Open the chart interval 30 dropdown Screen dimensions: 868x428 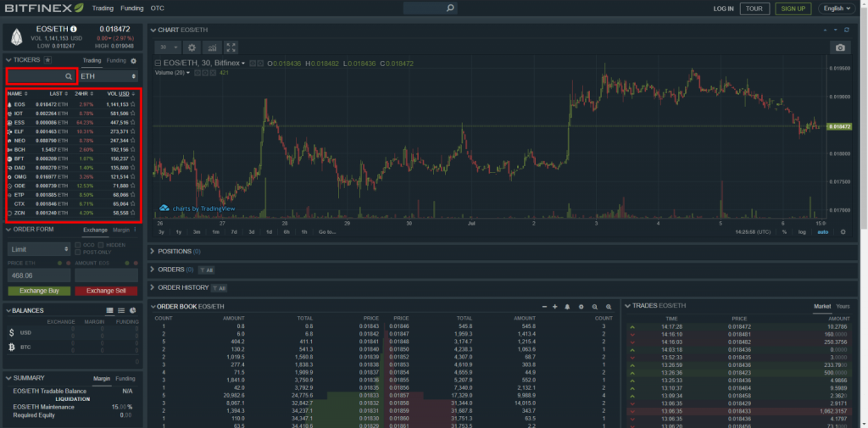click(168, 47)
